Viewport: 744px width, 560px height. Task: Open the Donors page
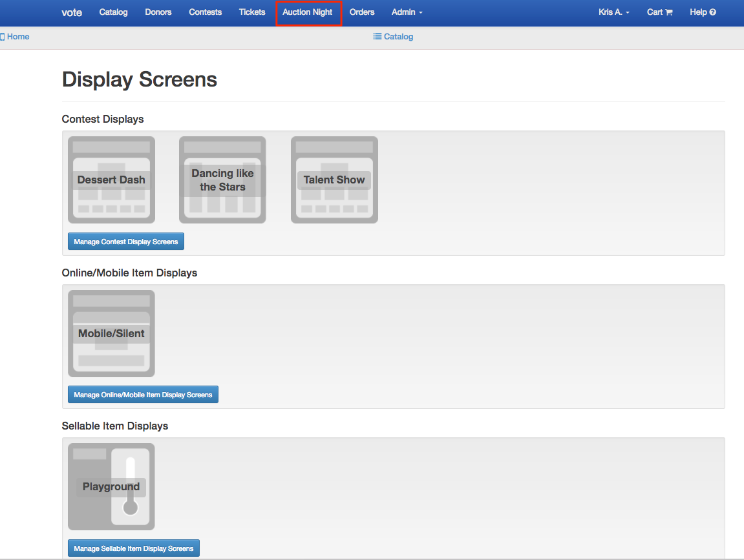pos(158,12)
